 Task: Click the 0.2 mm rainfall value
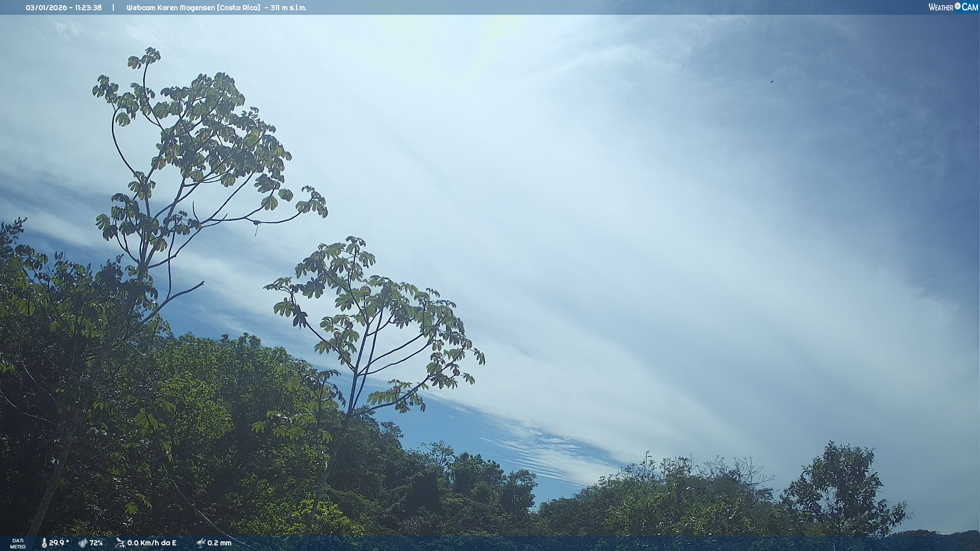click(x=219, y=543)
